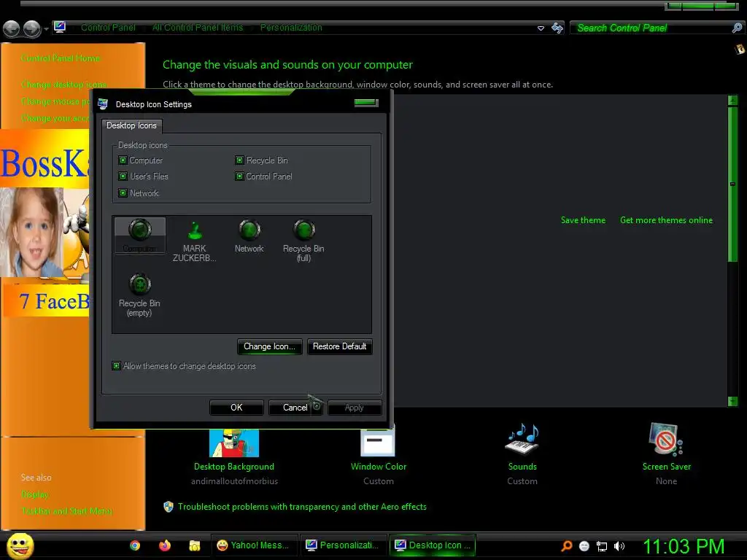
Task: Click the Back navigation arrow
Action: coord(12,28)
